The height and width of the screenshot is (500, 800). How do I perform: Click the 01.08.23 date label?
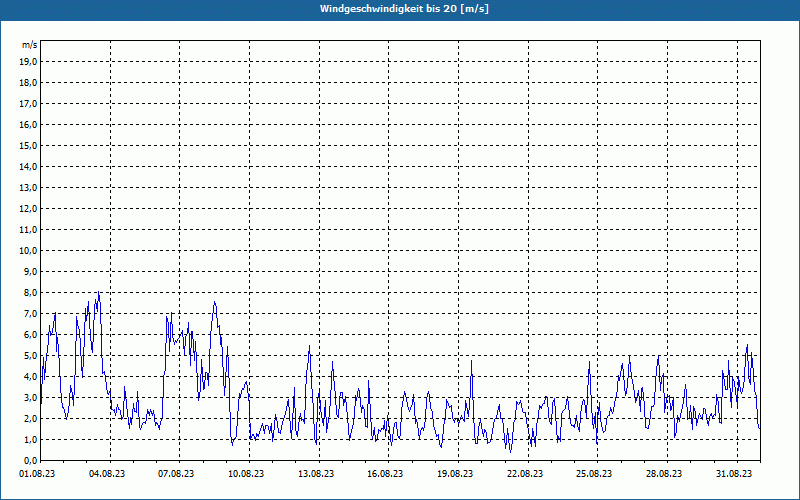(x=37, y=473)
